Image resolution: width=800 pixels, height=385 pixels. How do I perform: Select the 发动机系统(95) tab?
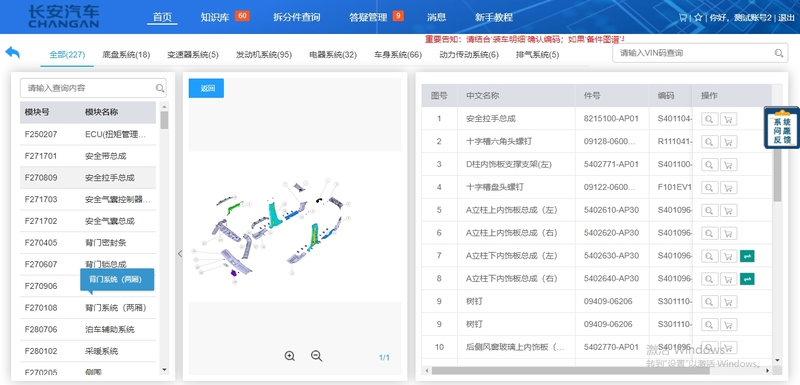click(x=264, y=55)
